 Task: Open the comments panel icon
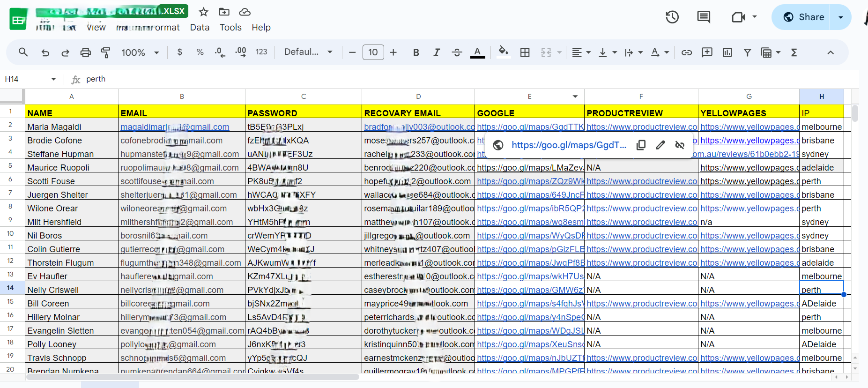point(704,17)
